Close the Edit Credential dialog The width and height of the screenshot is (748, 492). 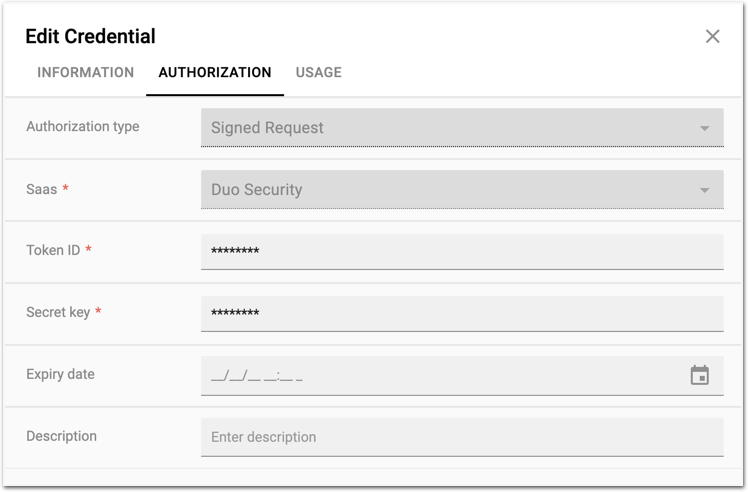click(712, 37)
